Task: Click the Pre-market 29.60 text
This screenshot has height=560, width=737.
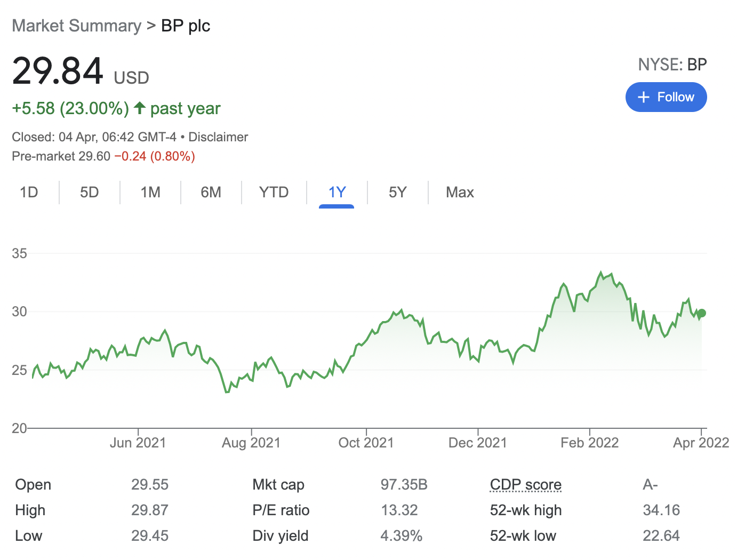Action: coord(61,156)
